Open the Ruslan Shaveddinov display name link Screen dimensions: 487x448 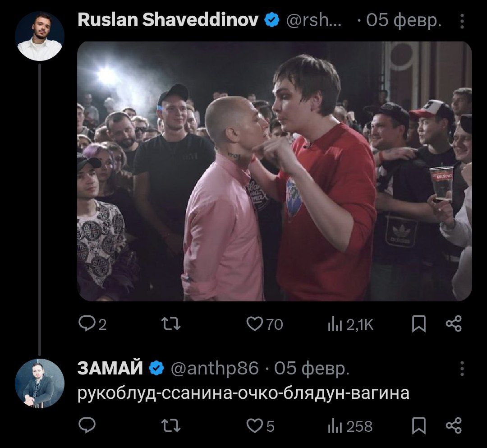(x=168, y=20)
